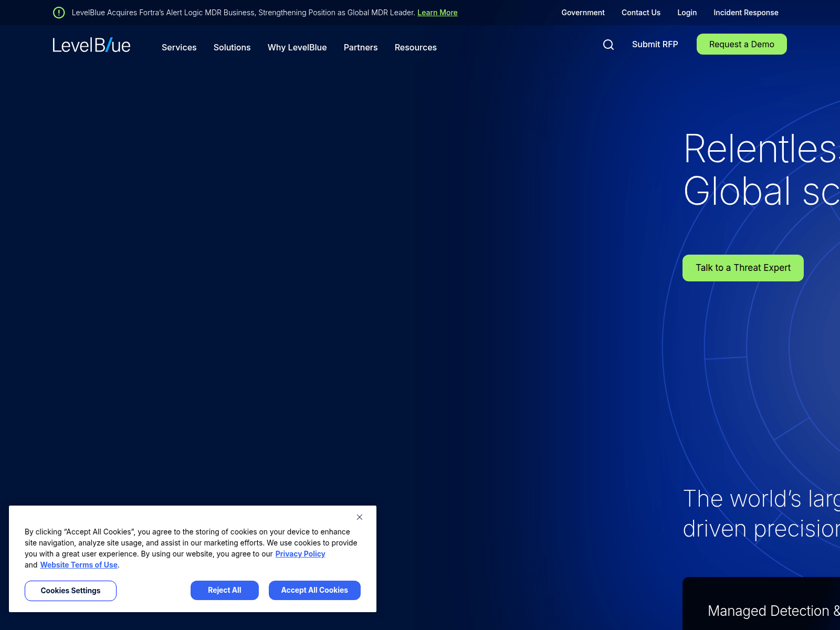Reject all cookies
Screen dimensions: 840x630
click(225, 590)
